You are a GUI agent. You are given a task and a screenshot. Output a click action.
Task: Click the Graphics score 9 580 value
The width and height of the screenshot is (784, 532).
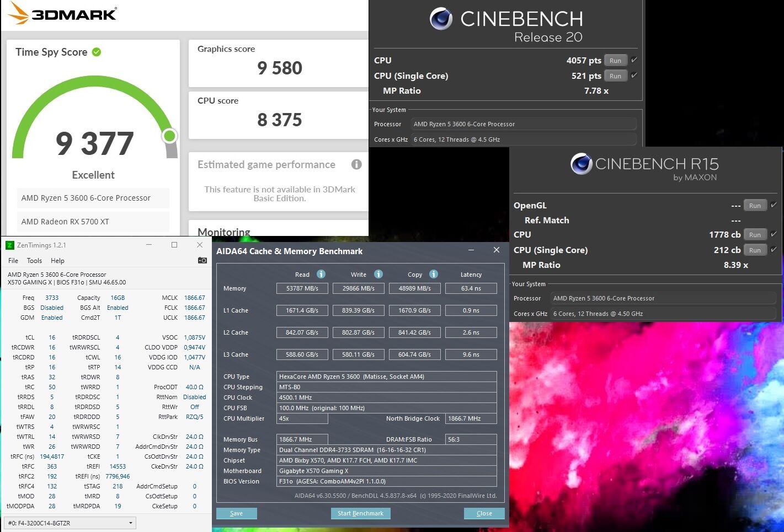280,68
